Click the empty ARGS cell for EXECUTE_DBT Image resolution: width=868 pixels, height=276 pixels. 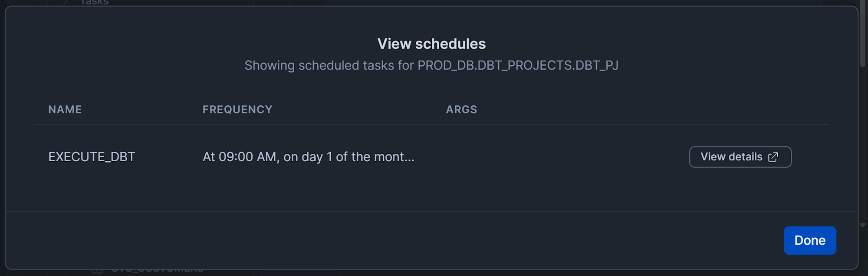(x=521, y=157)
